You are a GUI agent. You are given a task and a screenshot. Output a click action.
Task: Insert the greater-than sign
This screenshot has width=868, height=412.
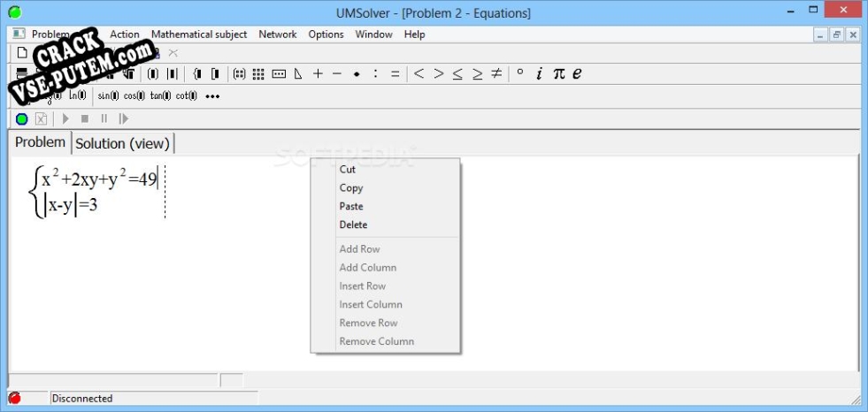(439, 73)
